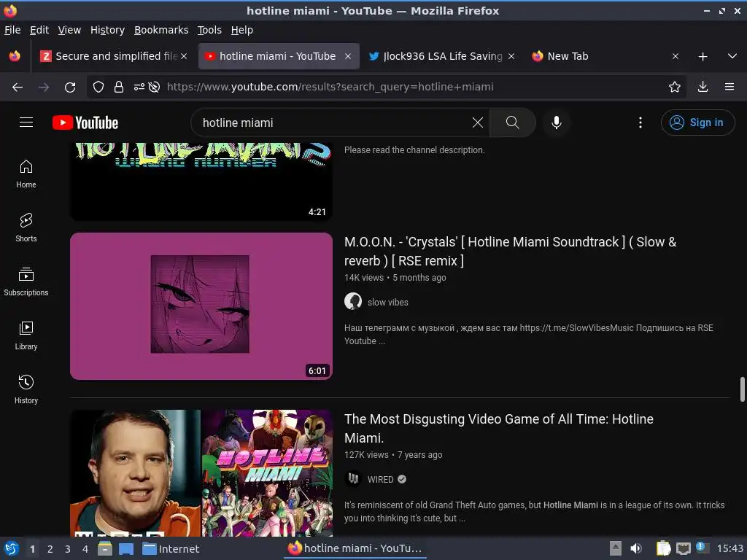Switch to workspace 2 in taskbar
747x560 pixels.
click(50, 549)
